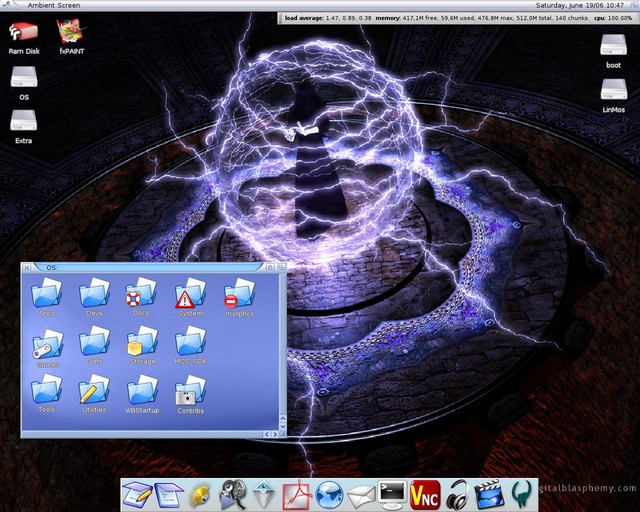The width and height of the screenshot is (640, 512).
Task: Click the scroll right arrow in OS: window
Action: click(275, 434)
